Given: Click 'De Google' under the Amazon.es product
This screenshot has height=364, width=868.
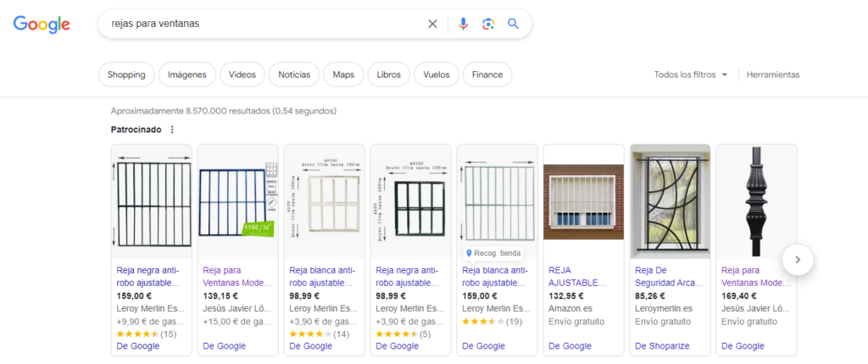Looking at the screenshot, I should pos(570,346).
